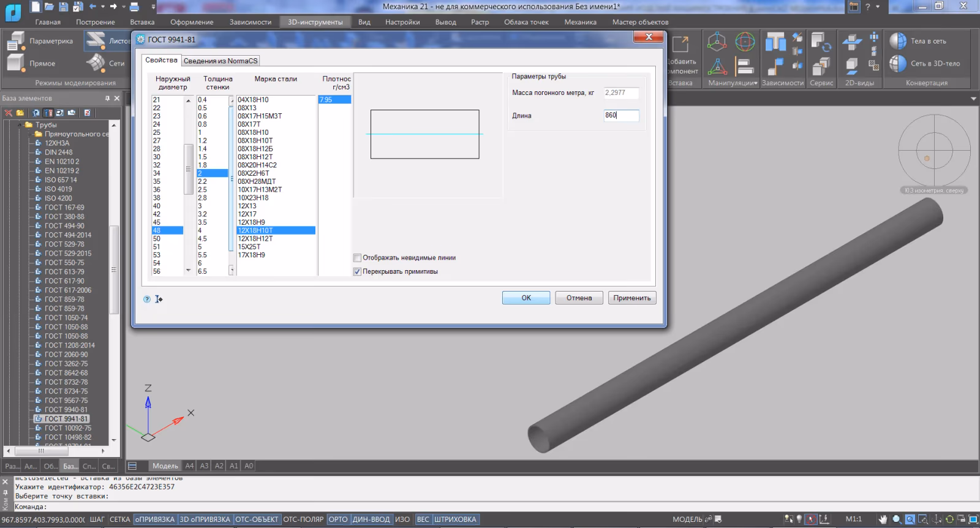Click the Save floppy disk icon
This screenshot has width=980, height=528.
tap(64, 7)
